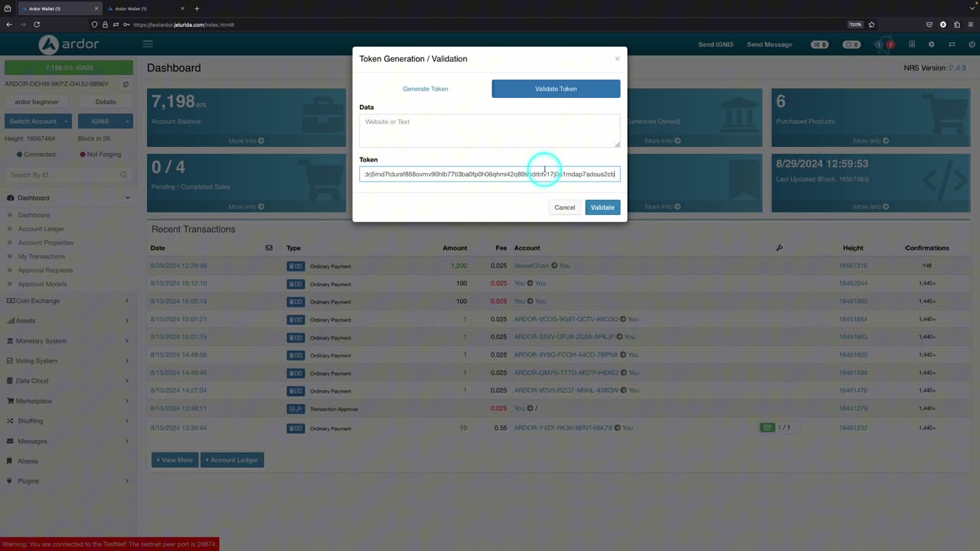Screen dimensions: 980x551
Task: Click the type icon of the Transaction Approval row
Action: tap(296, 409)
